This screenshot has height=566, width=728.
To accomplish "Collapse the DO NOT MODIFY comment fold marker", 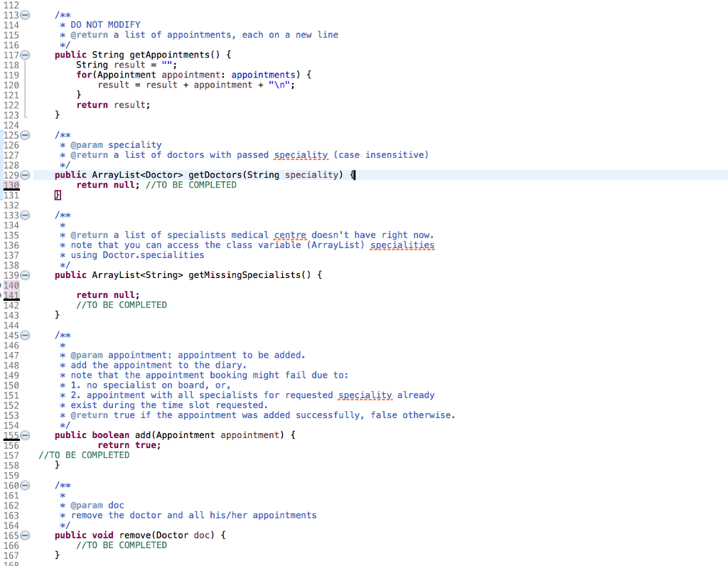I will click(x=25, y=14).
